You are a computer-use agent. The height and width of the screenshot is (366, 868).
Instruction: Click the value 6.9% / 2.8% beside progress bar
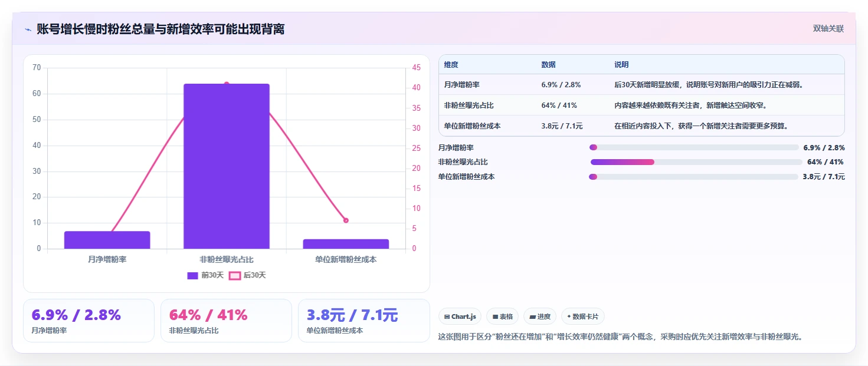point(824,147)
